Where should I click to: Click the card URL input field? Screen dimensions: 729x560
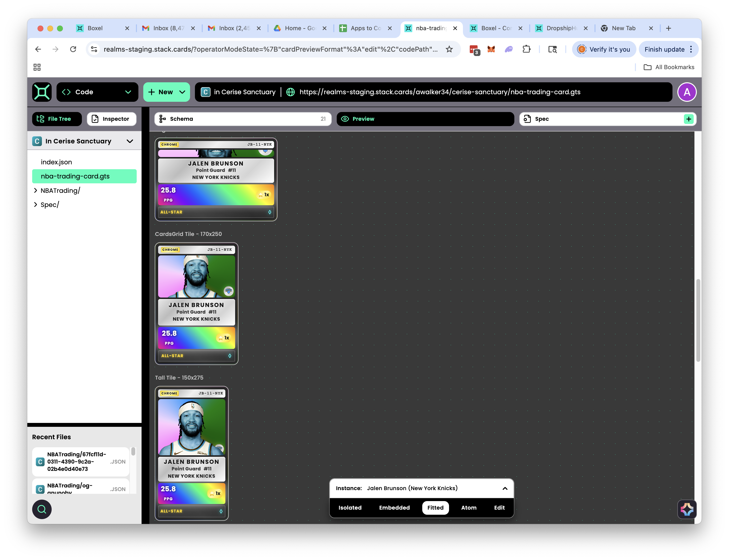tap(433, 92)
